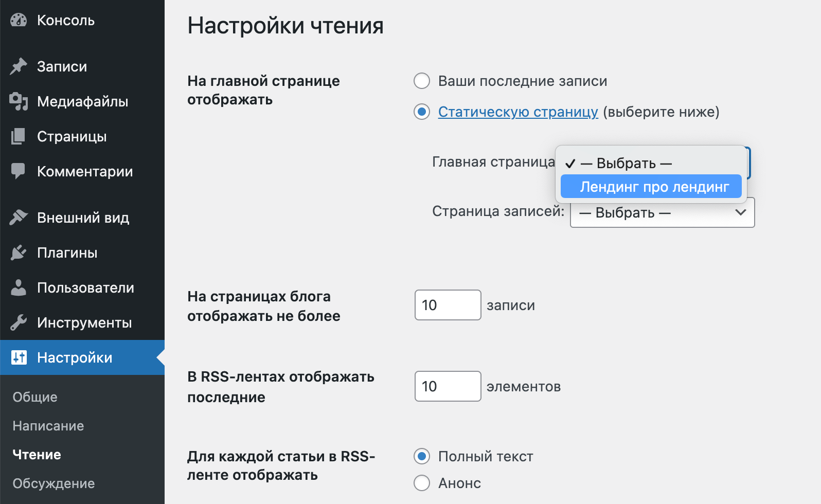The width and height of the screenshot is (821, 504).
Task: Click the Страница записей field label
Action: click(498, 211)
